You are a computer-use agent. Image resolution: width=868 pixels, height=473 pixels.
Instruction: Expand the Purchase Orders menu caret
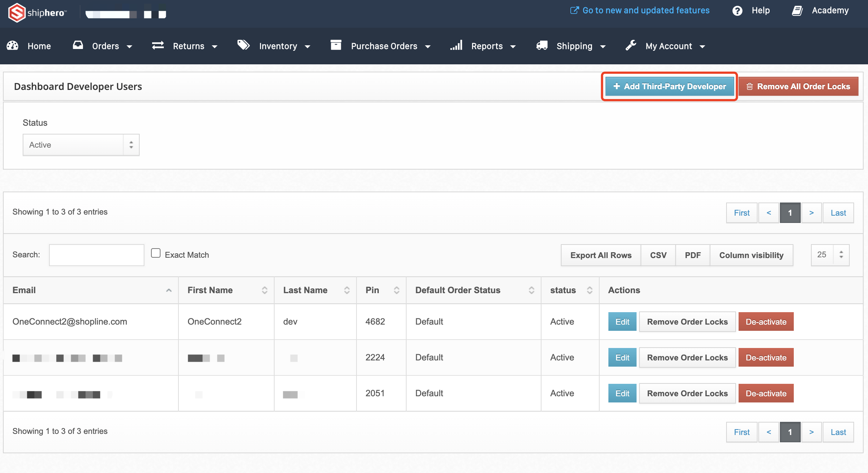pyautogui.click(x=428, y=46)
